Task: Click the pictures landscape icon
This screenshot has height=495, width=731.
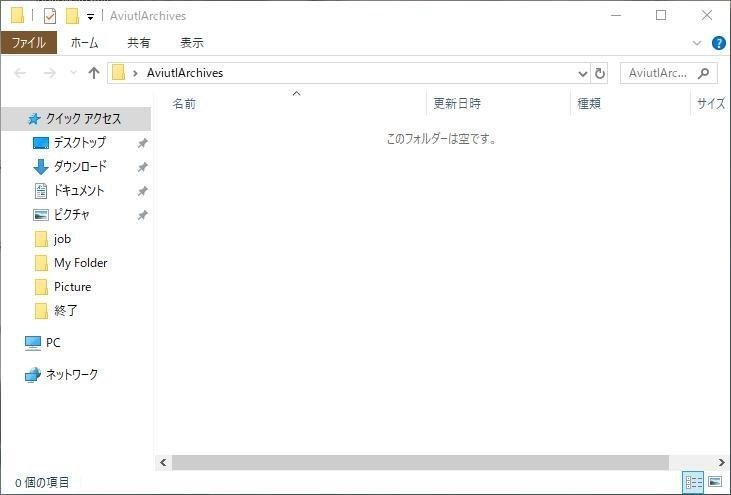Action: (41, 215)
